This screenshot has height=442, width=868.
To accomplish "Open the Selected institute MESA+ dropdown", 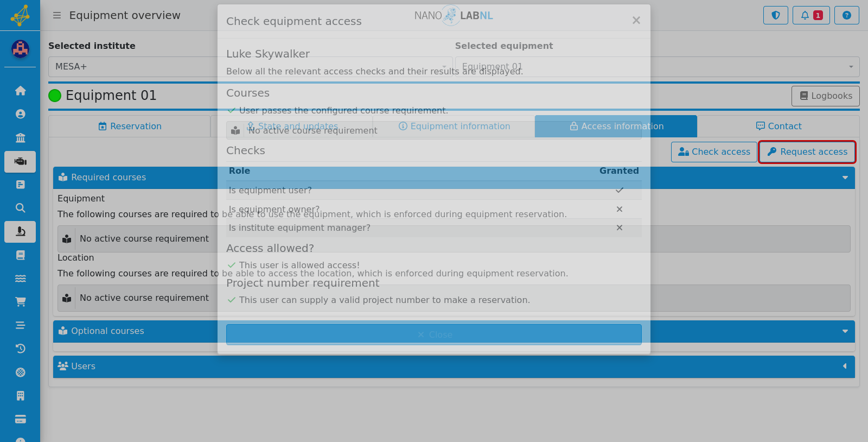I will [x=251, y=67].
